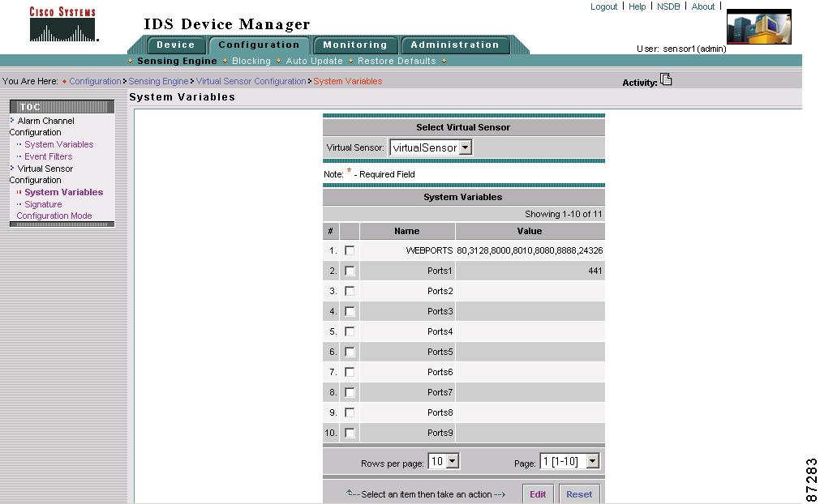Viewport: 820px width, 504px height.
Task: Go to Sensing Engine in the breadcrumb
Action: 158,82
